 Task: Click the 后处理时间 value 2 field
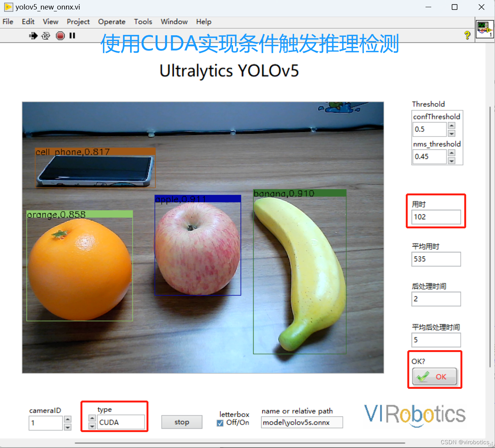click(x=436, y=299)
